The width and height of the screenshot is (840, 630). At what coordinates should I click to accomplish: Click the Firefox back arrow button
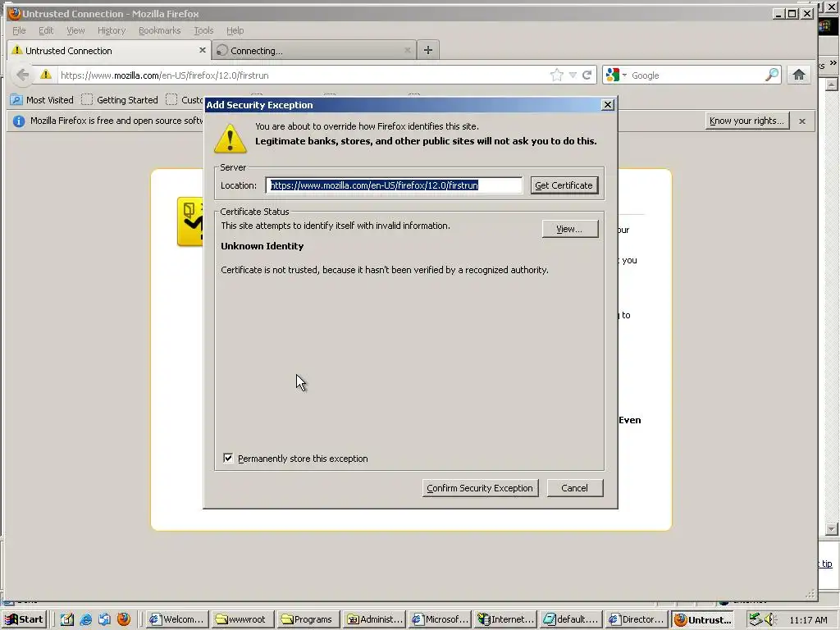[22, 75]
